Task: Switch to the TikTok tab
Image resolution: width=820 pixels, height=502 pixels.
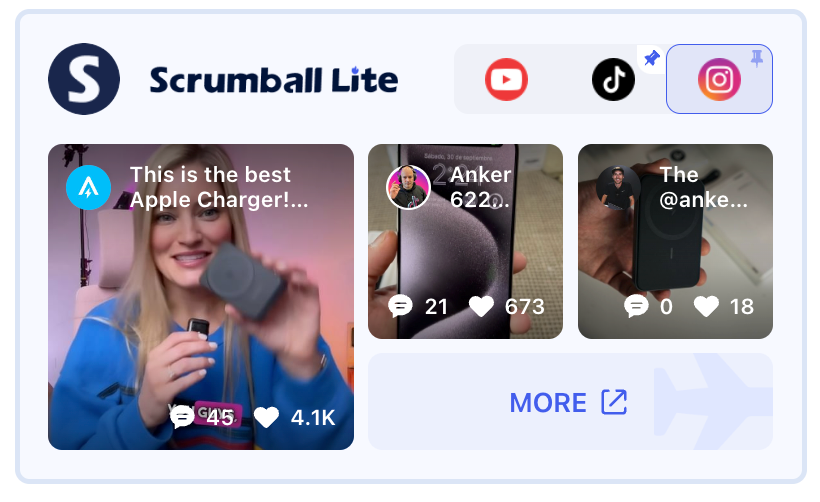Action: click(x=613, y=79)
